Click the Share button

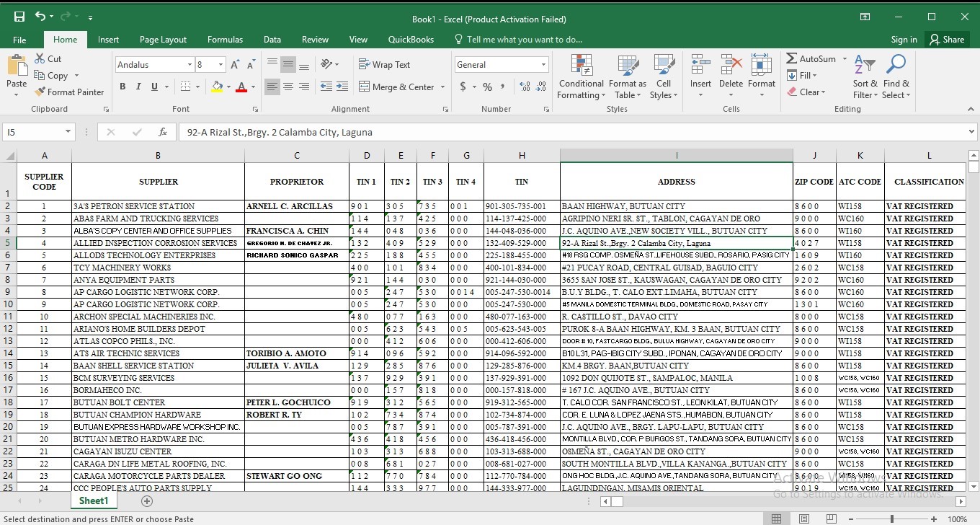pos(947,40)
